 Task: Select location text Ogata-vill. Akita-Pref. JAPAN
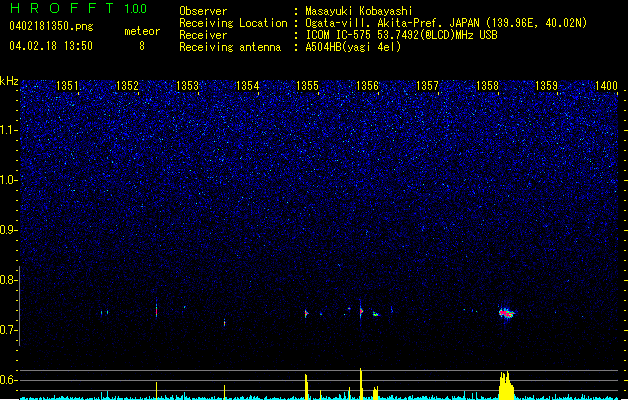point(392,23)
